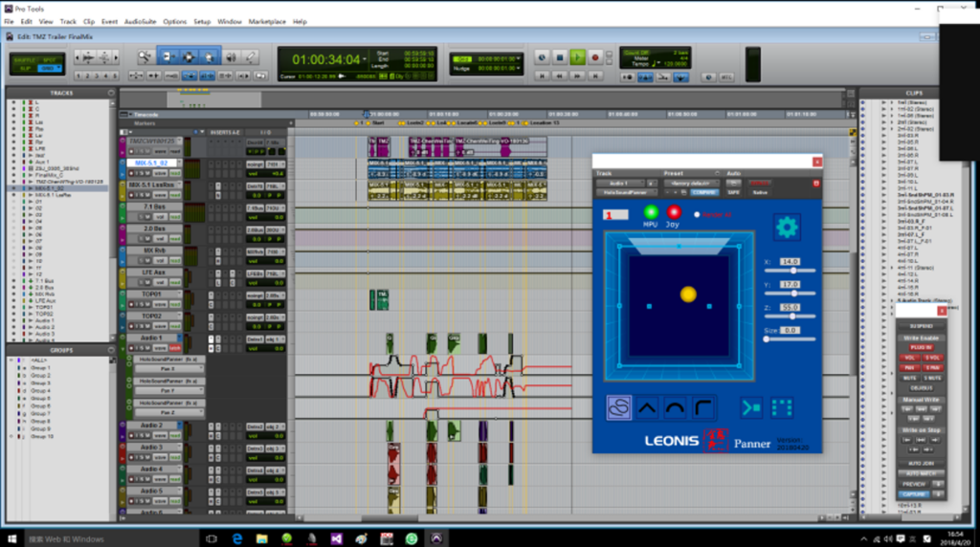
Task: Click the SAFE button in plugin header
Action: click(733, 192)
